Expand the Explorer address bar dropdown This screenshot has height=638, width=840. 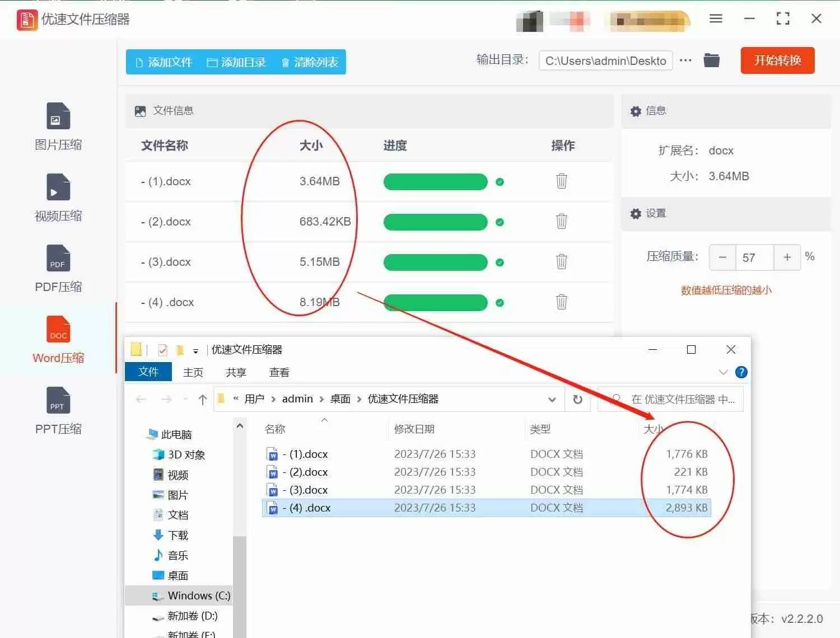552,399
